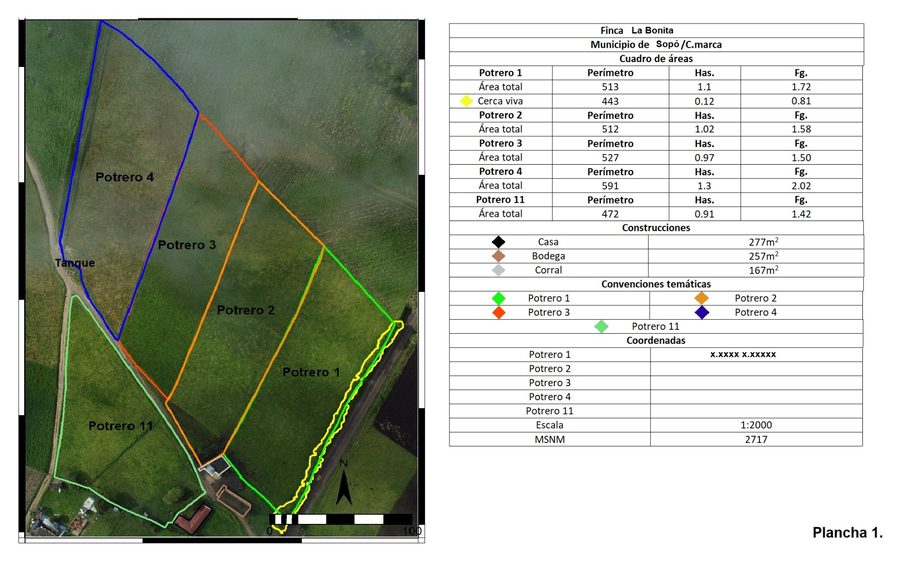This screenshot has width=924, height=561.
Task: Click the Escala value 1:2000 cell
Action: click(756, 425)
